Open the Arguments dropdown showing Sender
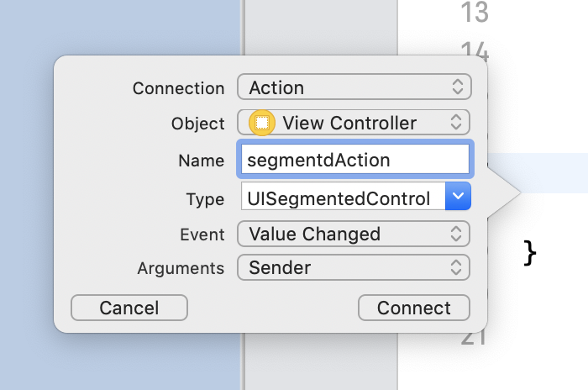Screen dimensions: 588x390 354,268
